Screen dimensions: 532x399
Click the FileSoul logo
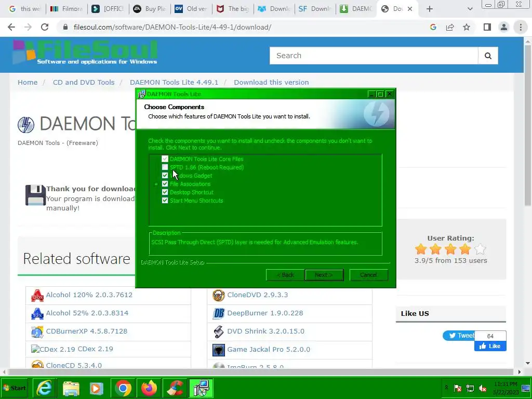(x=85, y=52)
